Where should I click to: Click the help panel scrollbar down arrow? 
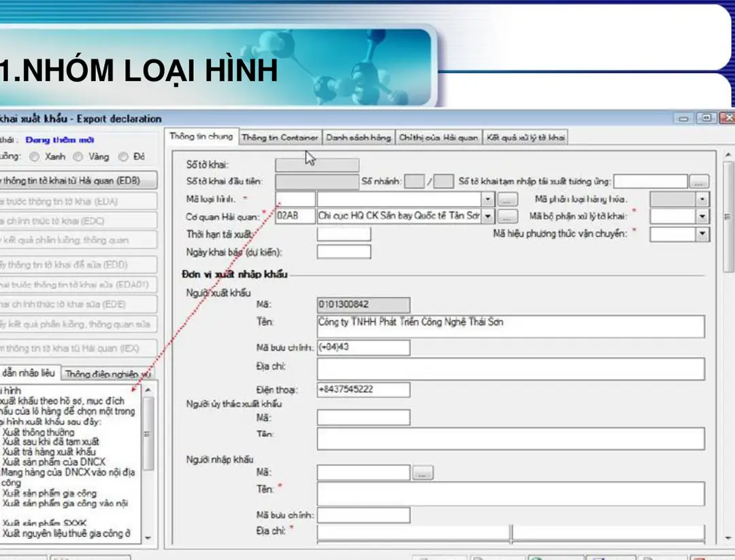pyautogui.click(x=149, y=538)
